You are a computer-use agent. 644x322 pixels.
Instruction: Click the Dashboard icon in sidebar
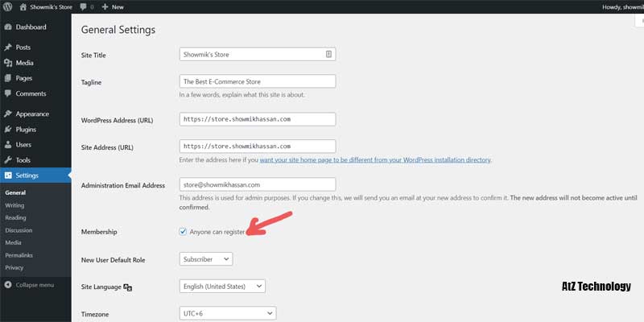pos(7,27)
